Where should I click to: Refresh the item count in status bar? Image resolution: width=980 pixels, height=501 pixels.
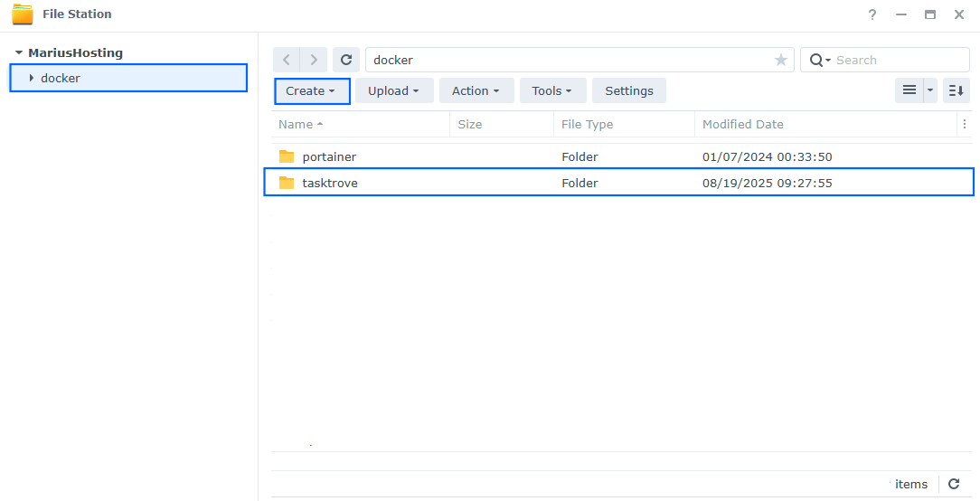tap(954, 484)
